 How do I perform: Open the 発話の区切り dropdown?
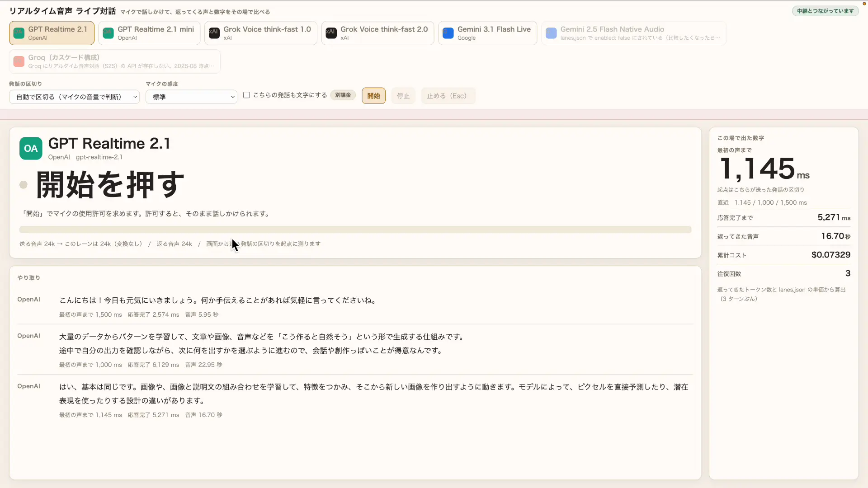pos(74,97)
